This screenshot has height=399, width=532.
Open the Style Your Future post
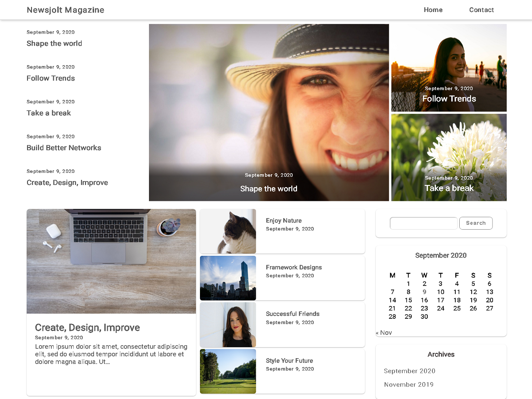[289, 360]
